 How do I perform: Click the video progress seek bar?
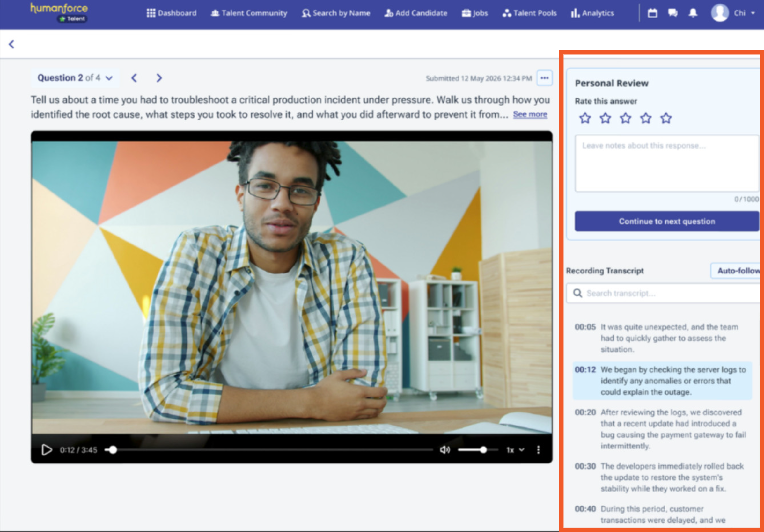pyautogui.click(x=269, y=450)
